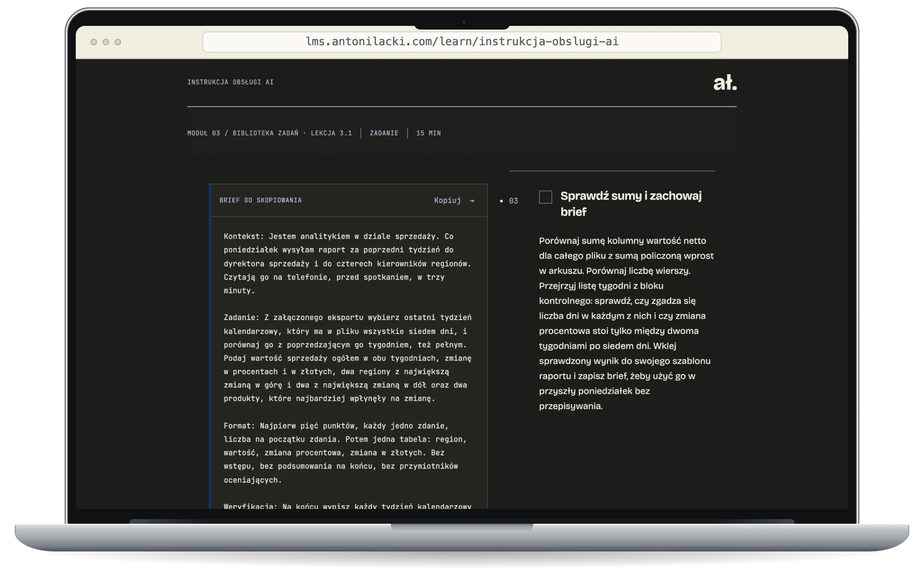
Task: Check the 'Sprawdź sumy i zachowaj brief' checkbox
Action: pos(546,197)
